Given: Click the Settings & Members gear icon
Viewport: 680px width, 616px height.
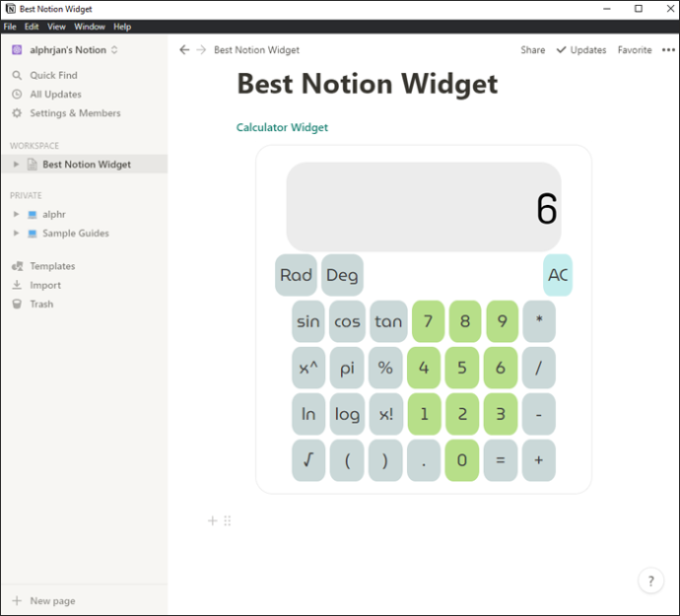Looking at the screenshot, I should [17, 113].
